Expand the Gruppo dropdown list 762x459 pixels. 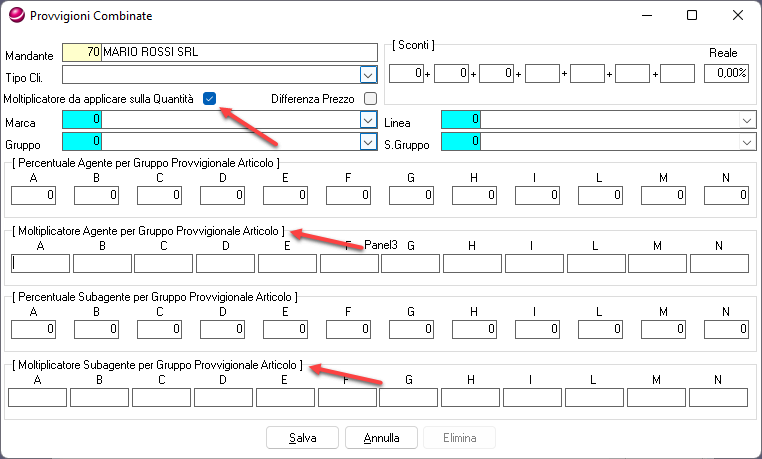point(367,142)
